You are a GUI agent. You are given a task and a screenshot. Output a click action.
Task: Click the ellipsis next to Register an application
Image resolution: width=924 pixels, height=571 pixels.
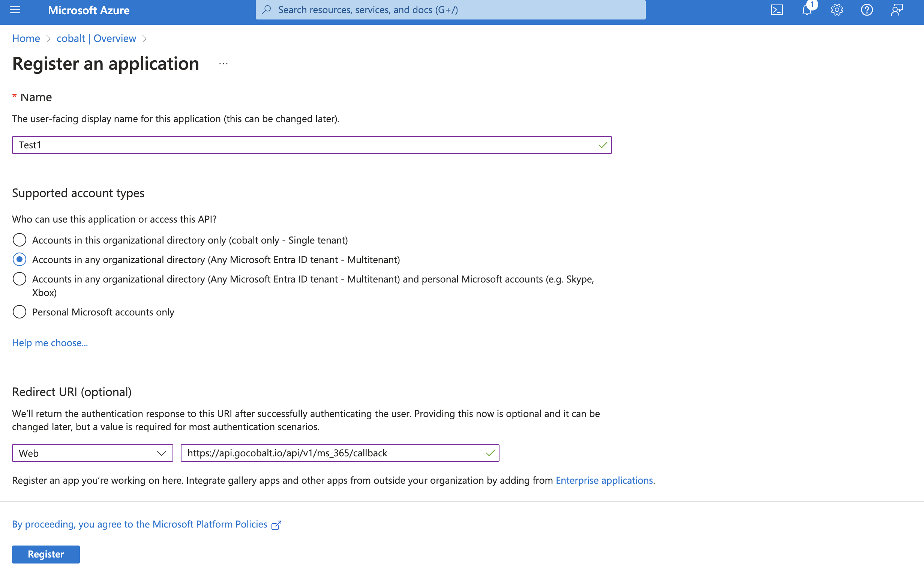tap(223, 64)
